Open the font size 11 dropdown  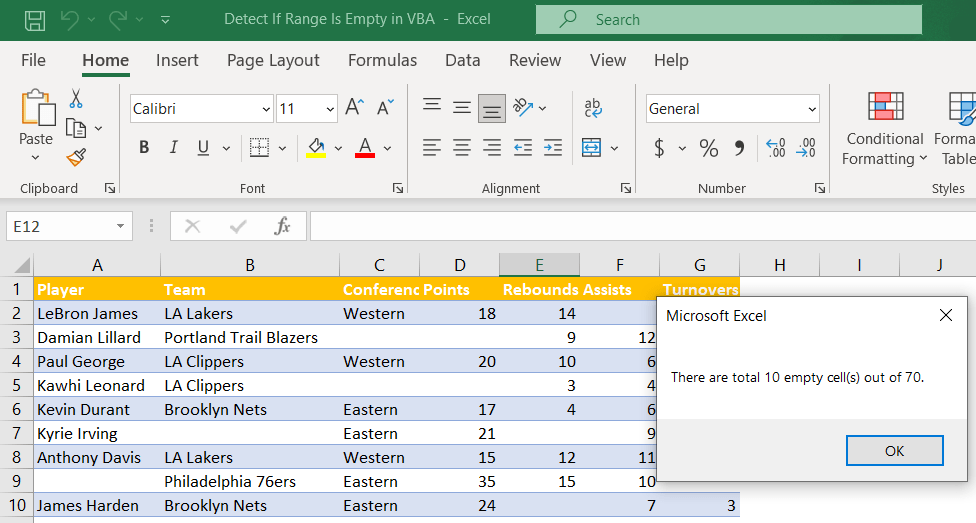[330, 110]
